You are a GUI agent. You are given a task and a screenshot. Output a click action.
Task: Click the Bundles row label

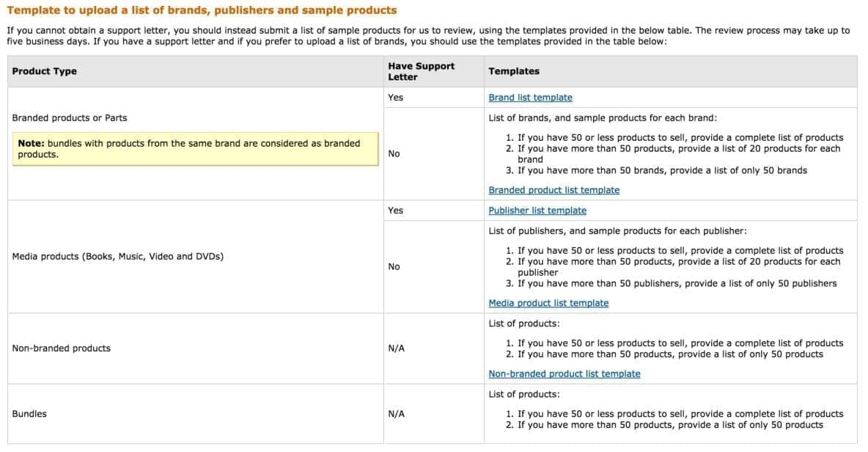click(30, 413)
